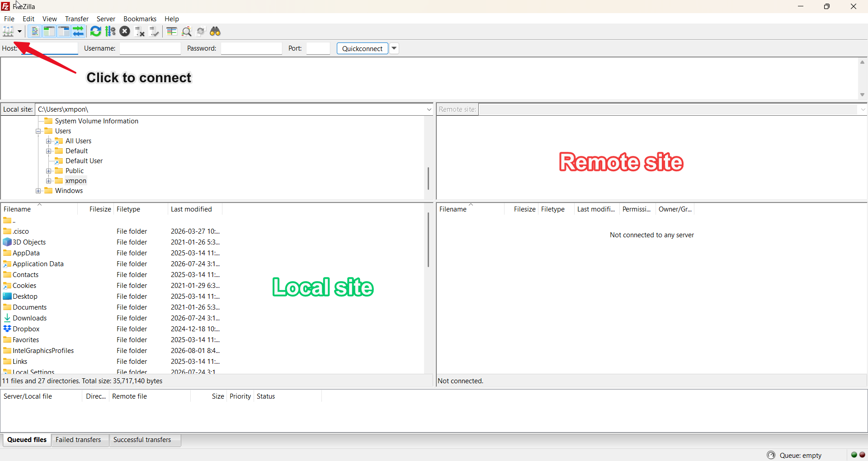Open the Edit menu
This screenshot has height=461, width=868.
(x=28, y=19)
